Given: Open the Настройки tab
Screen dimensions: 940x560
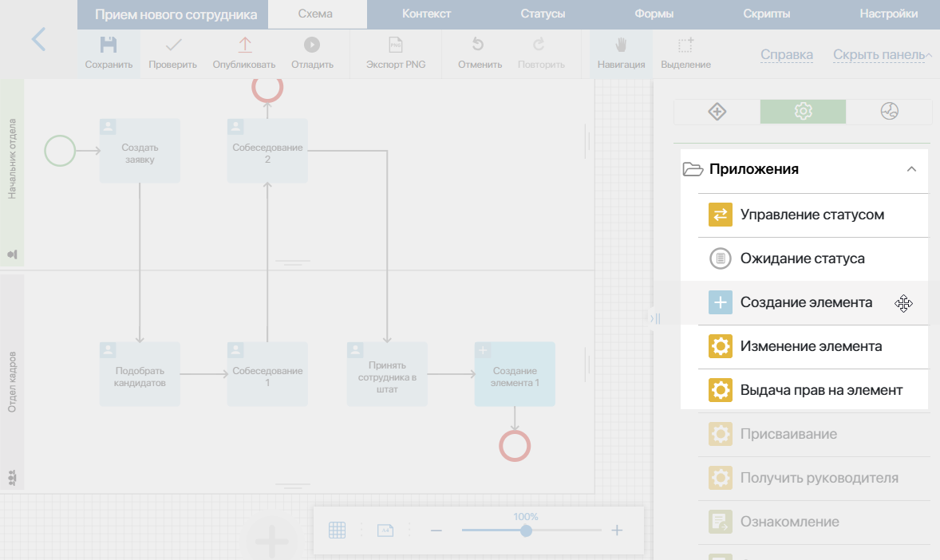Looking at the screenshot, I should click(888, 14).
